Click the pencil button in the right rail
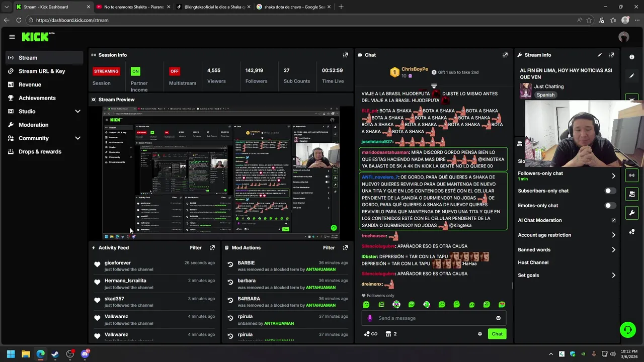Image resolution: width=644 pixels, height=362 pixels. pyautogui.click(x=632, y=76)
